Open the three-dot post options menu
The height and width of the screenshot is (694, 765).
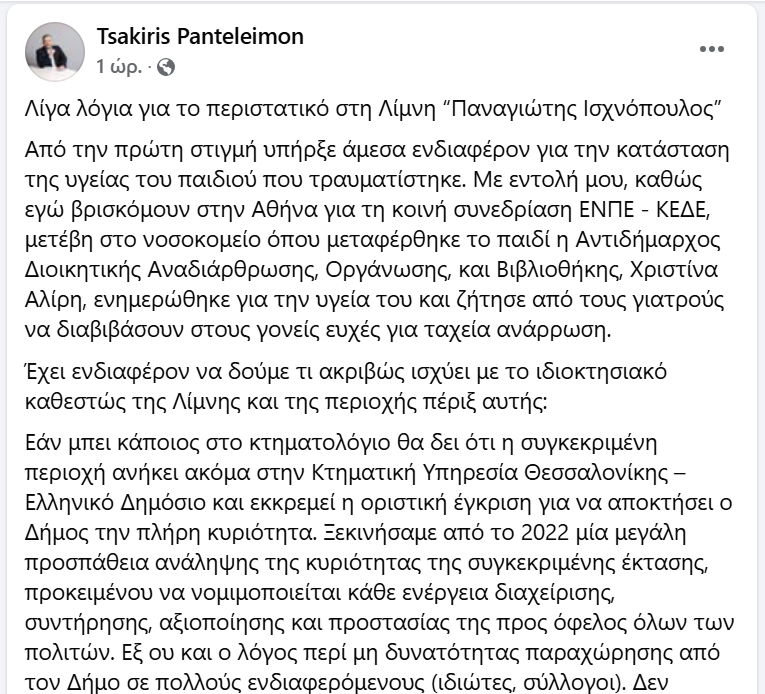711,49
